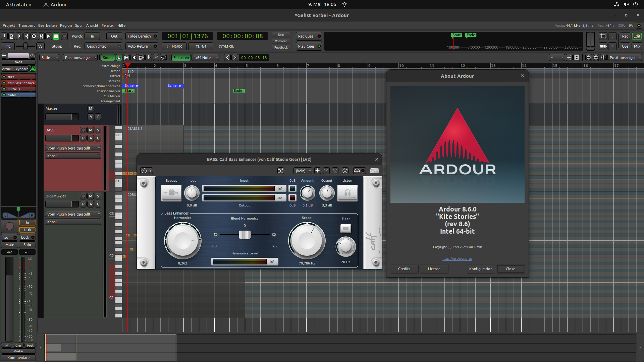Image resolution: width=644 pixels, height=362 pixels.
Task: Click the zoom in magnifier in editor toolbar
Action: pos(596,58)
